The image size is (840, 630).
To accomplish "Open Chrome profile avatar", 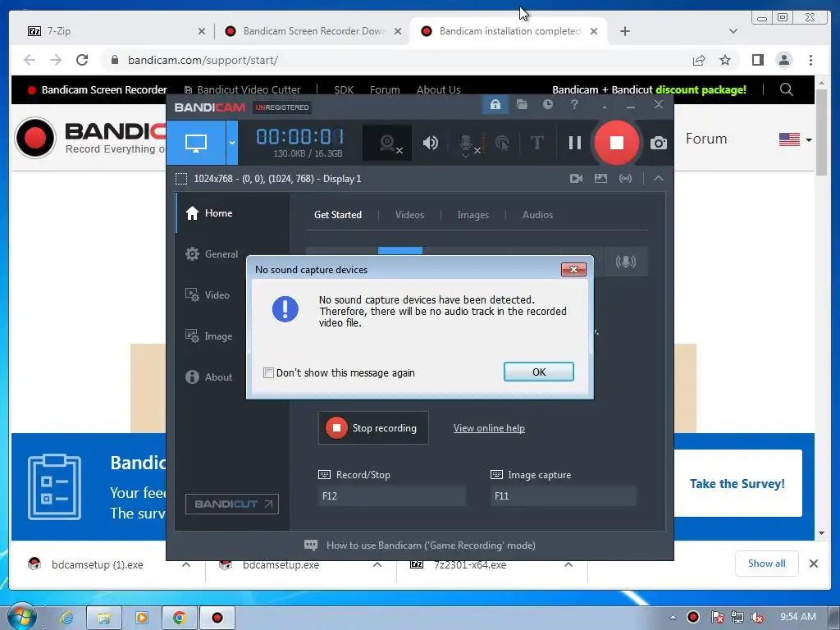I will (x=783, y=60).
